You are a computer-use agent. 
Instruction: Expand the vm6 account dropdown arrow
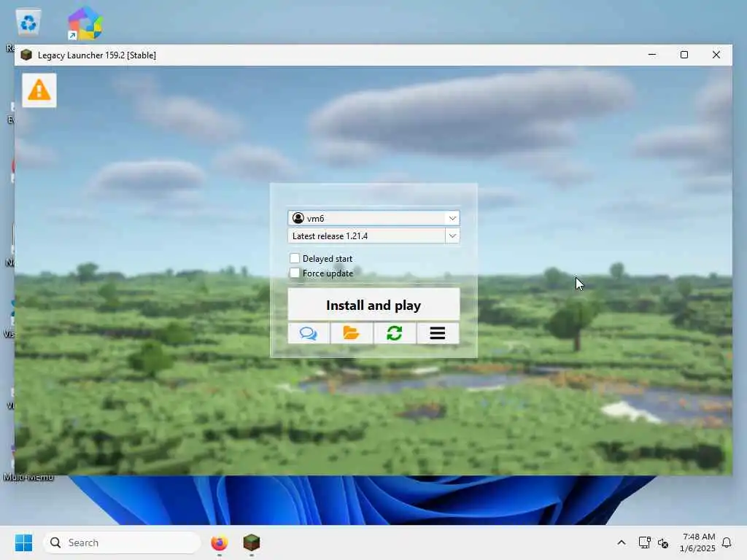point(452,218)
